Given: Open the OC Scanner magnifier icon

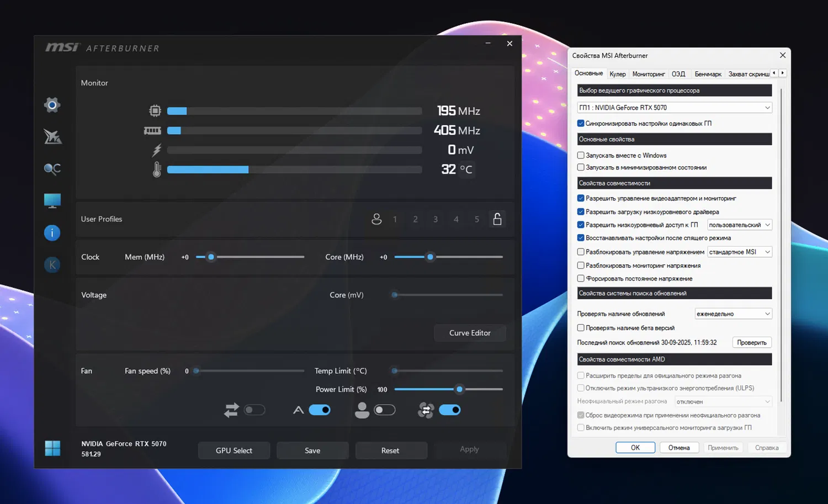Looking at the screenshot, I should 52,168.
